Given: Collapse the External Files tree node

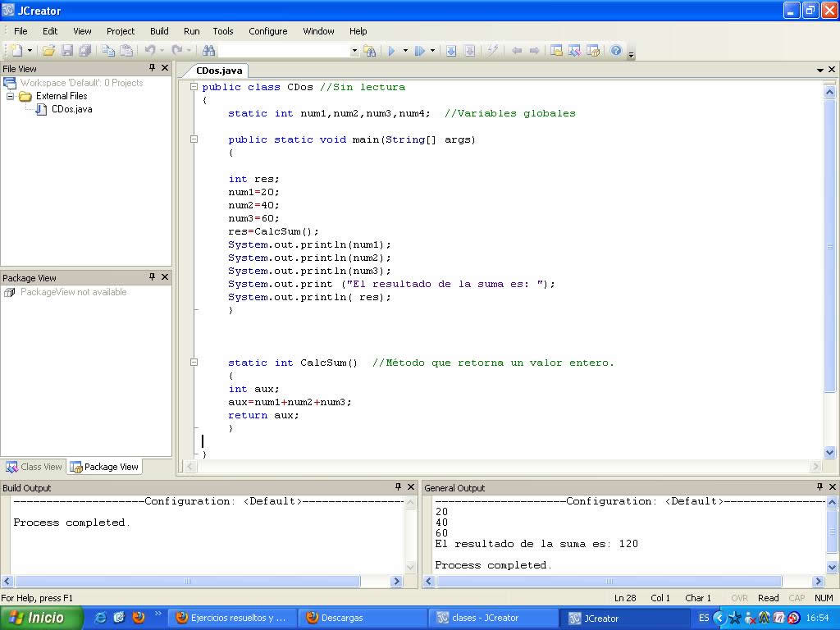Looking at the screenshot, I should [x=10, y=96].
